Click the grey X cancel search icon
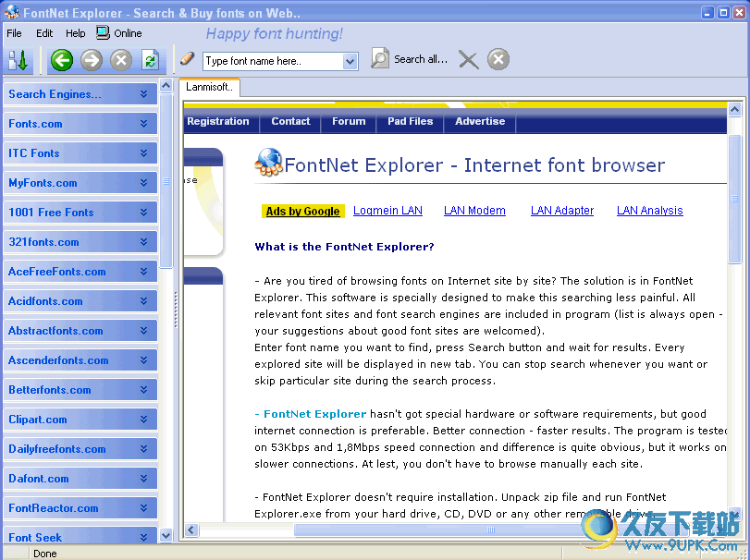This screenshot has width=750, height=560. click(x=468, y=60)
